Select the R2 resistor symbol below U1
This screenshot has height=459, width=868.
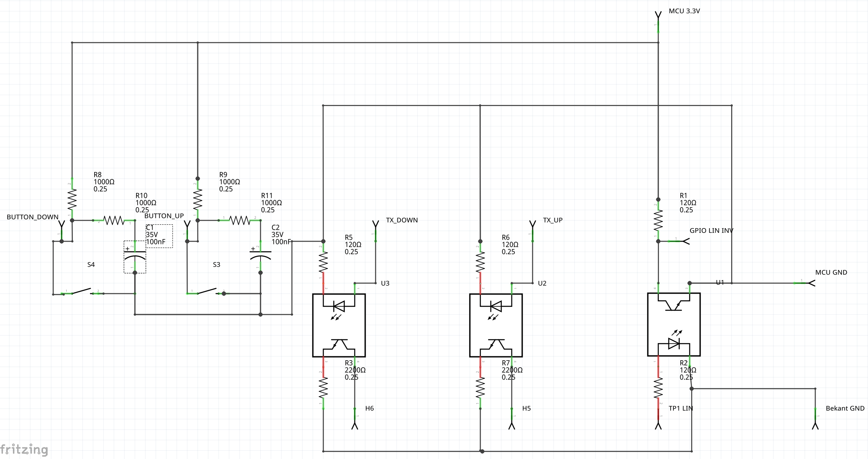pyautogui.click(x=658, y=388)
